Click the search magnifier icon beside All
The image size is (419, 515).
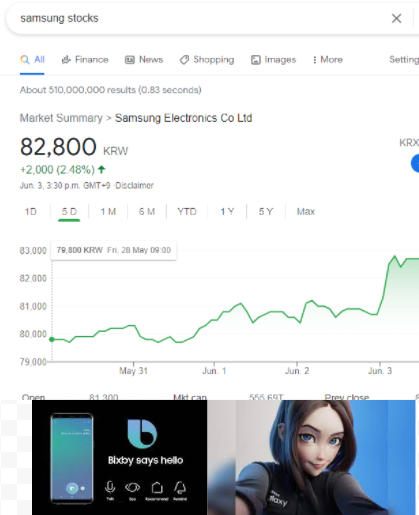(25, 60)
